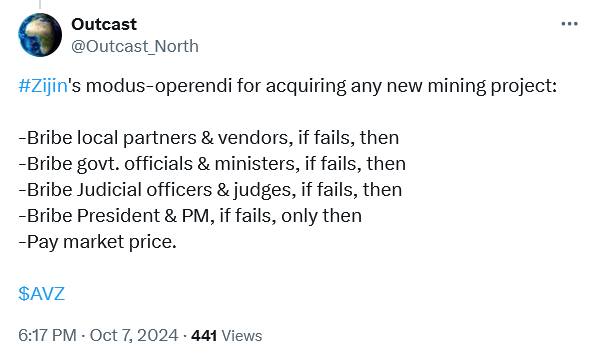Open the Outcast display name profile

(x=104, y=24)
